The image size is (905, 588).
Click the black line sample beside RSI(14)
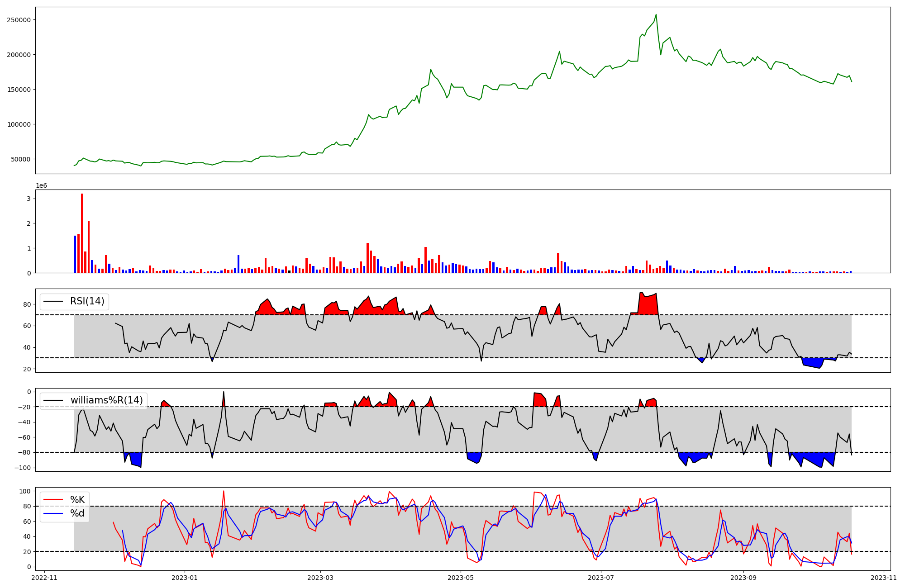53,302
